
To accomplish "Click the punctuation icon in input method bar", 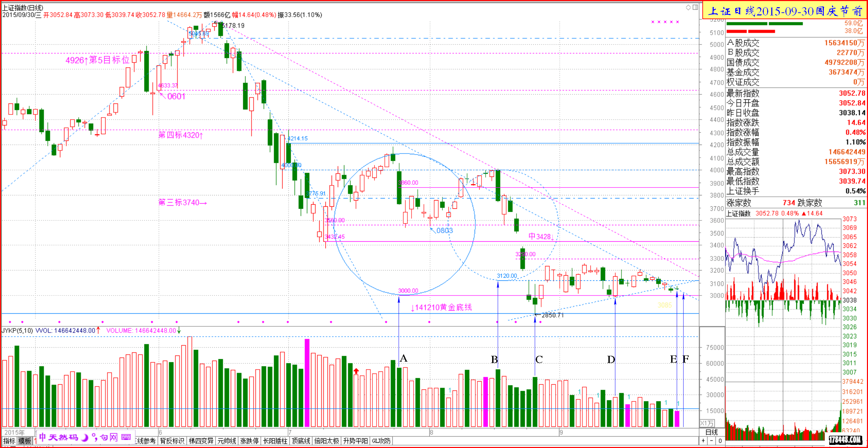I will pyautogui.click(x=94, y=437).
